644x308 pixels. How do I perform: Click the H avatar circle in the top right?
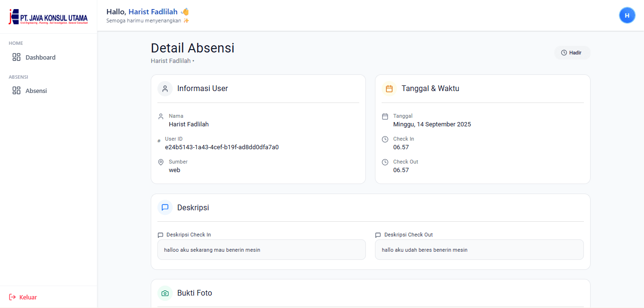(627, 15)
